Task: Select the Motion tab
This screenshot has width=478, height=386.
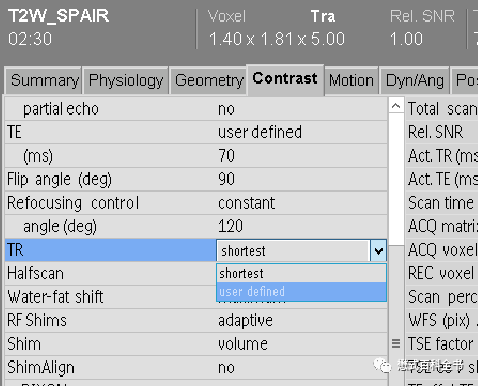Action: 351,80
